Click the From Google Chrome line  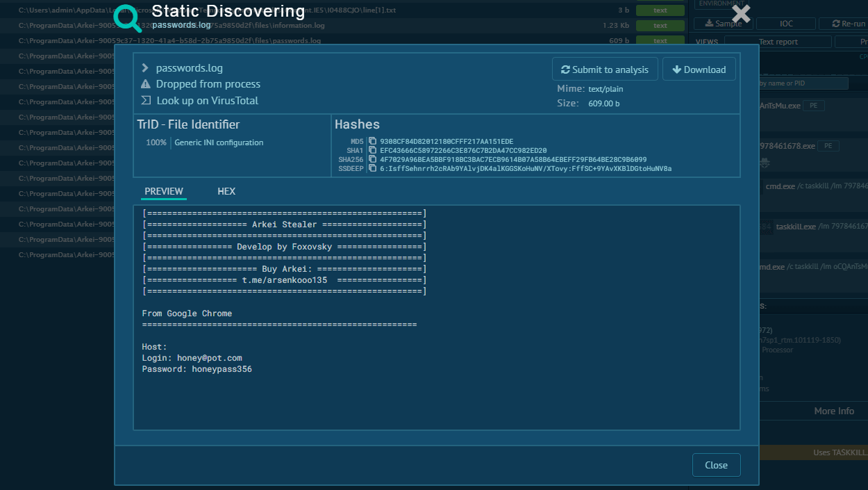tap(187, 313)
